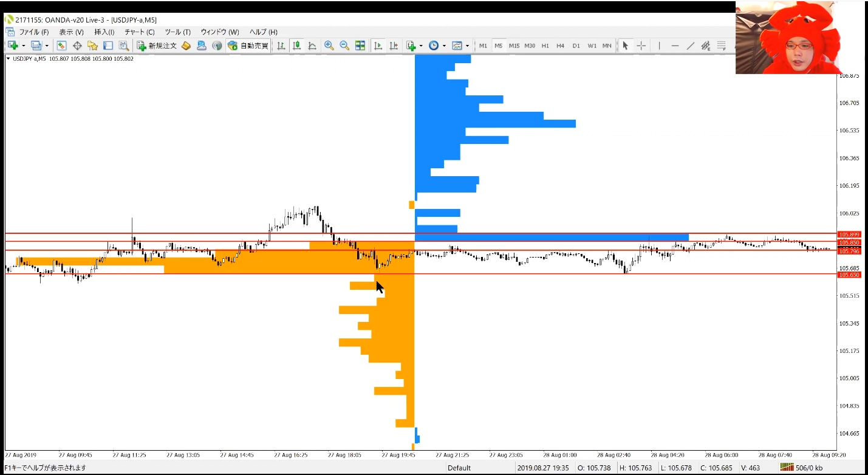Toggle the 自動売買 auto-trading button
This screenshot has height=475, width=868.
(248, 46)
